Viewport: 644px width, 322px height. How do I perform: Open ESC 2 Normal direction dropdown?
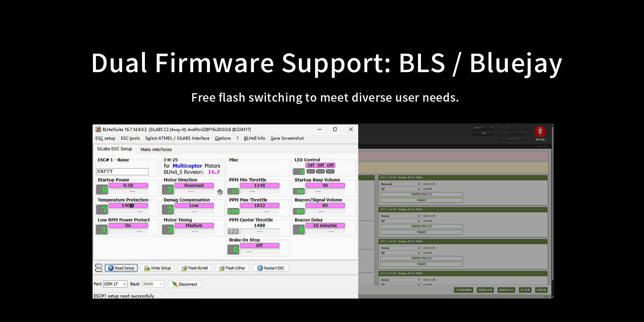400,216
